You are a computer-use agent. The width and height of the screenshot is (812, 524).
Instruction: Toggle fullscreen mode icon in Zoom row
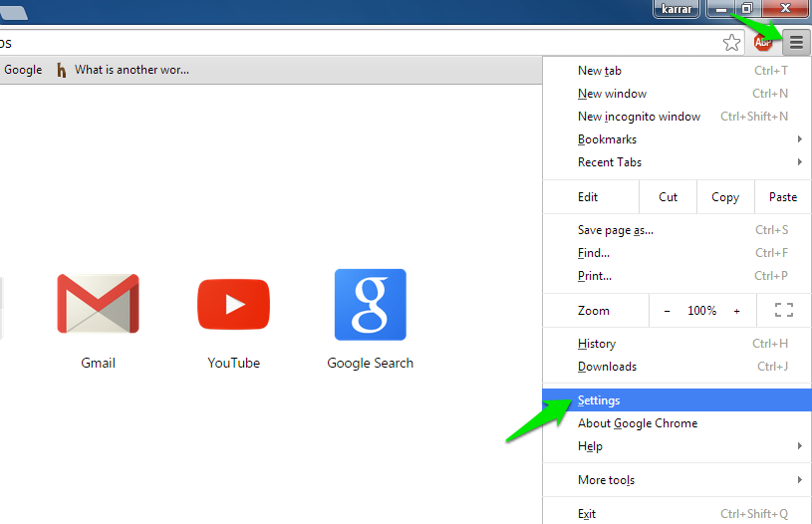(x=783, y=310)
